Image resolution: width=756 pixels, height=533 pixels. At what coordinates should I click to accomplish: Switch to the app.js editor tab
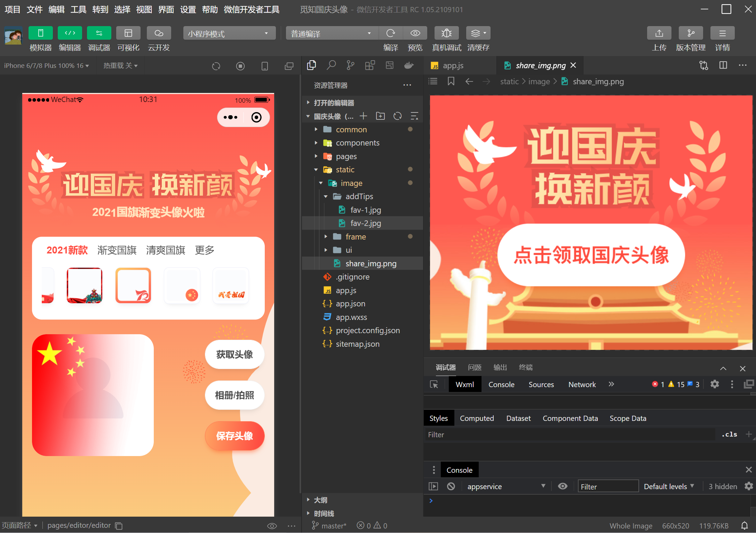(453, 65)
